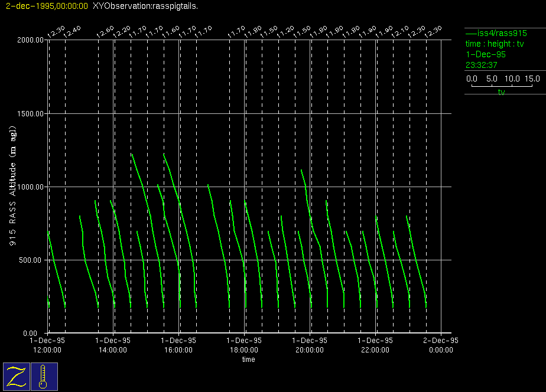Click the thermometer temperature icon
Viewport: 546px width, 392px height.
(44, 377)
